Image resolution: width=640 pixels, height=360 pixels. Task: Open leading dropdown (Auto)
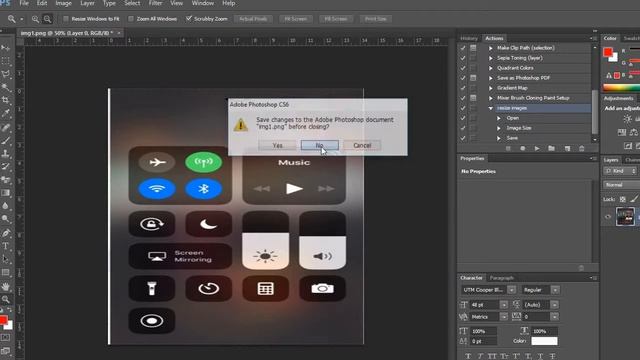click(554, 305)
